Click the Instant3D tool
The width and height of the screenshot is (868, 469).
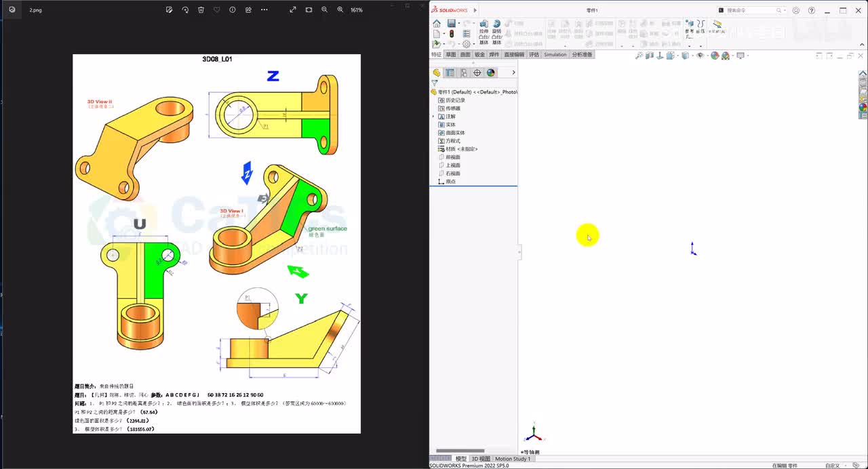pyautogui.click(x=717, y=26)
